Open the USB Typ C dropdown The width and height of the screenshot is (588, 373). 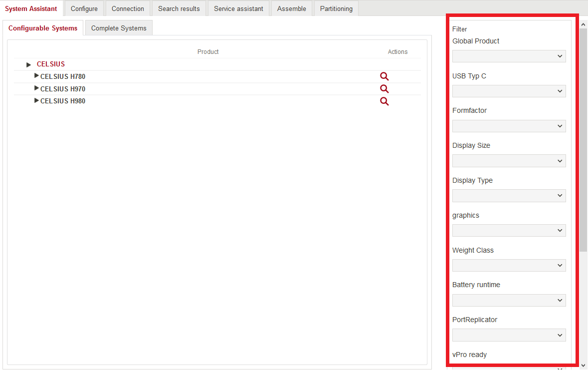pyautogui.click(x=509, y=91)
